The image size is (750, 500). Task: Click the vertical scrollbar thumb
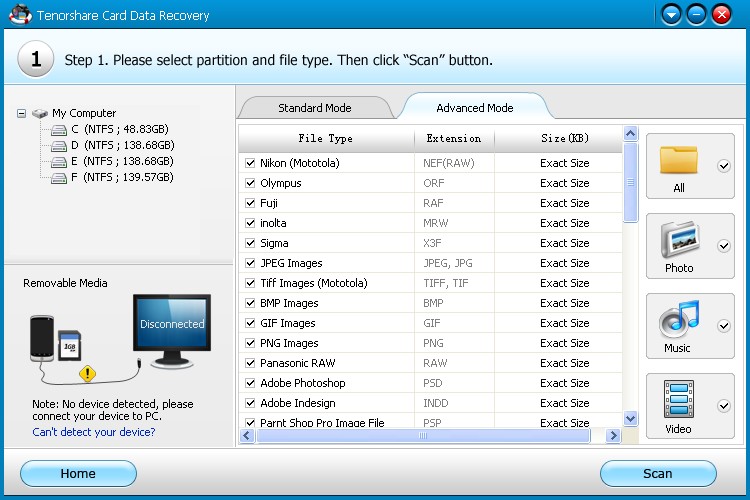click(630, 182)
